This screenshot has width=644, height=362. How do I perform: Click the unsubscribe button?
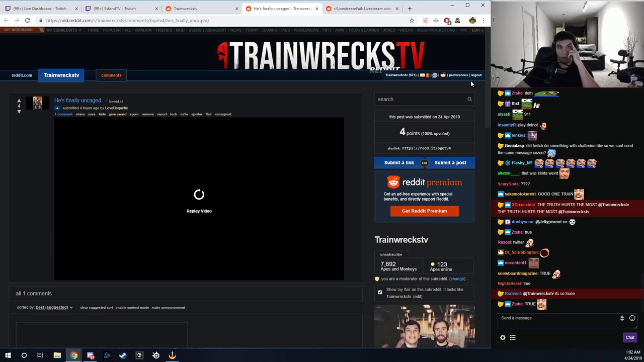pyautogui.click(x=391, y=254)
